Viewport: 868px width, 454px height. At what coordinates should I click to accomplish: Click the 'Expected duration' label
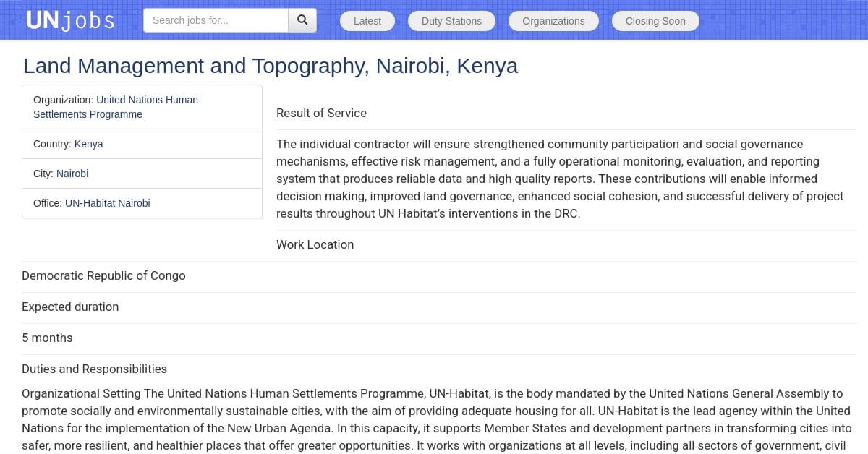70,307
